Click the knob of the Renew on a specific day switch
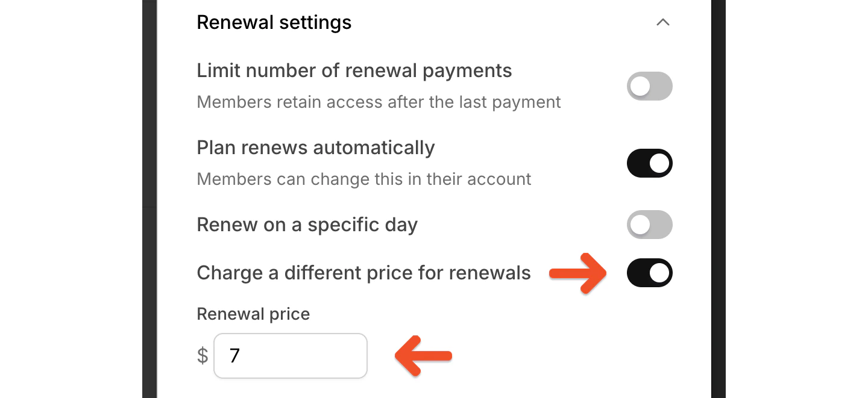This screenshot has width=868, height=398. tap(639, 225)
